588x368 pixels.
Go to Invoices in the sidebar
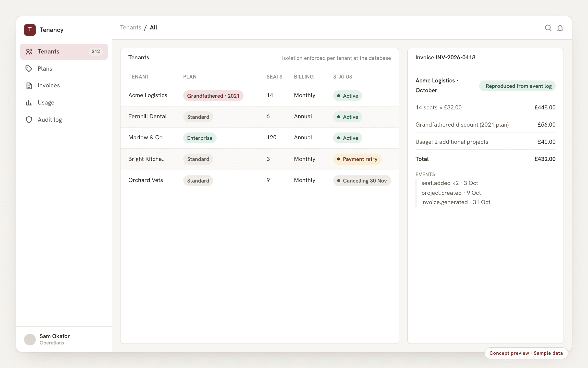[x=64, y=86]
